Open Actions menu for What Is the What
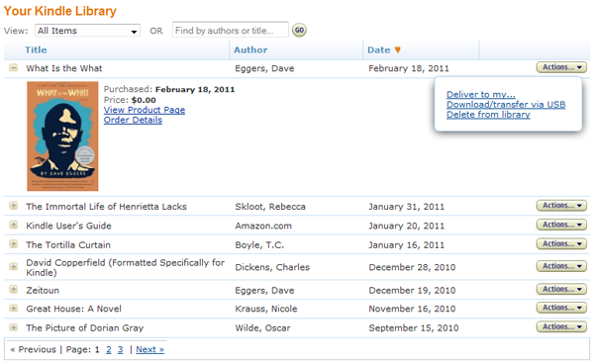Screen dimensions: 594x364 point(561,67)
